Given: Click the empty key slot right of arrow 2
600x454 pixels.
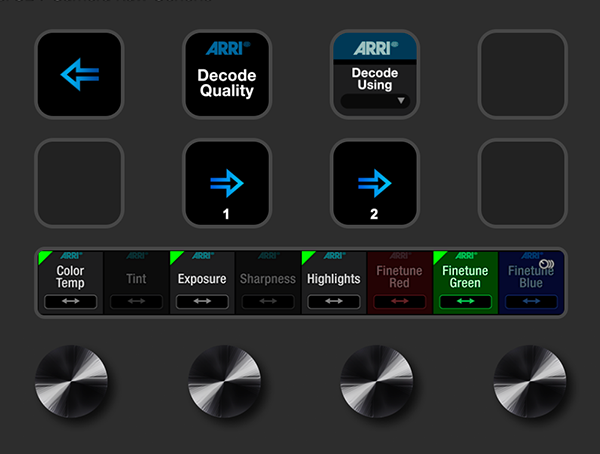Looking at the screenshot, I should (523, 183).
